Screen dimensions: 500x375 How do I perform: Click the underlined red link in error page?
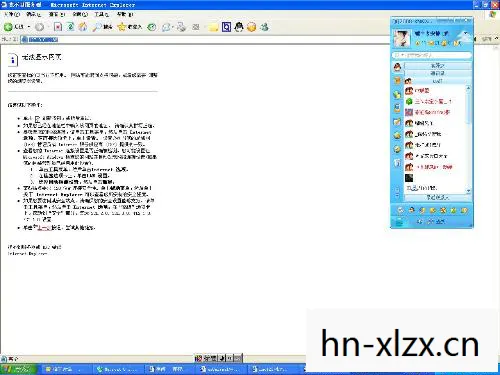coord(44,228)
